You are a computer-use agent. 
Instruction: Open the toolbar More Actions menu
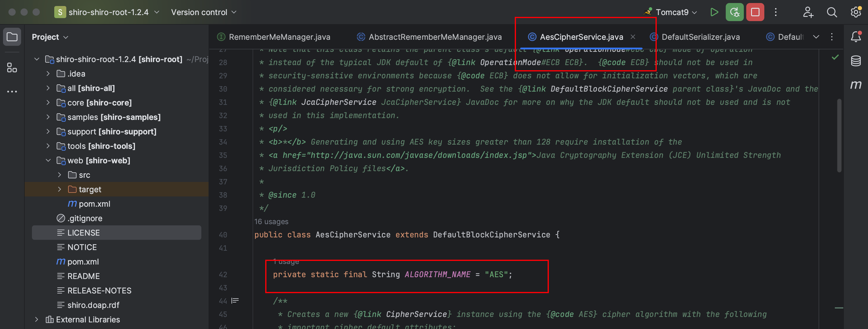click(776, 12)
